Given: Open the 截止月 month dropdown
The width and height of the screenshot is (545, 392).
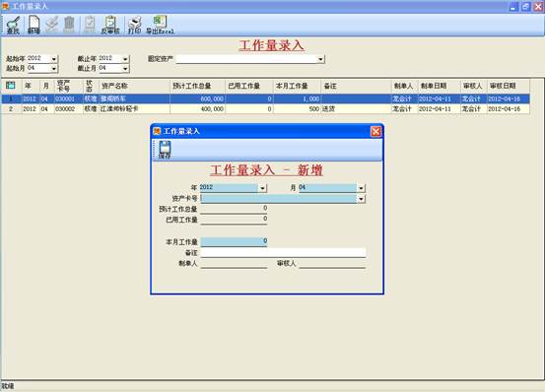Looking at the screenshot, I should 125,69.
